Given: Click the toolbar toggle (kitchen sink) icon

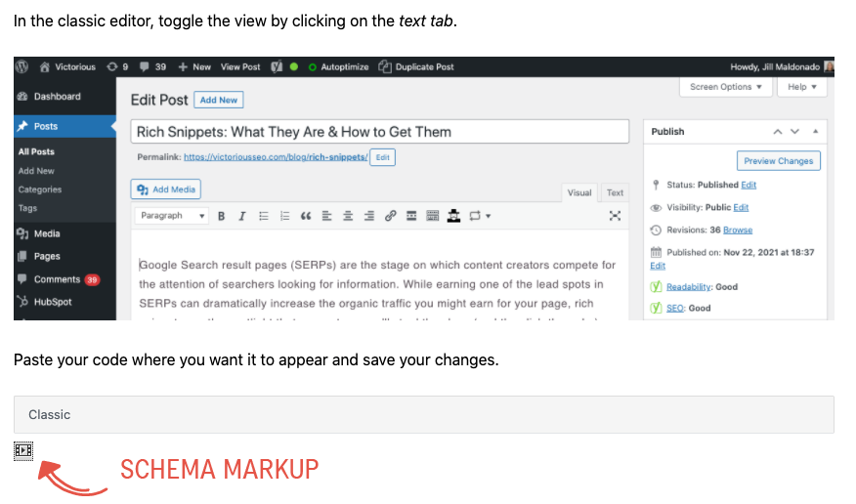Looking at the screenshot, I should pyautogui.click(x=432, y=216).
